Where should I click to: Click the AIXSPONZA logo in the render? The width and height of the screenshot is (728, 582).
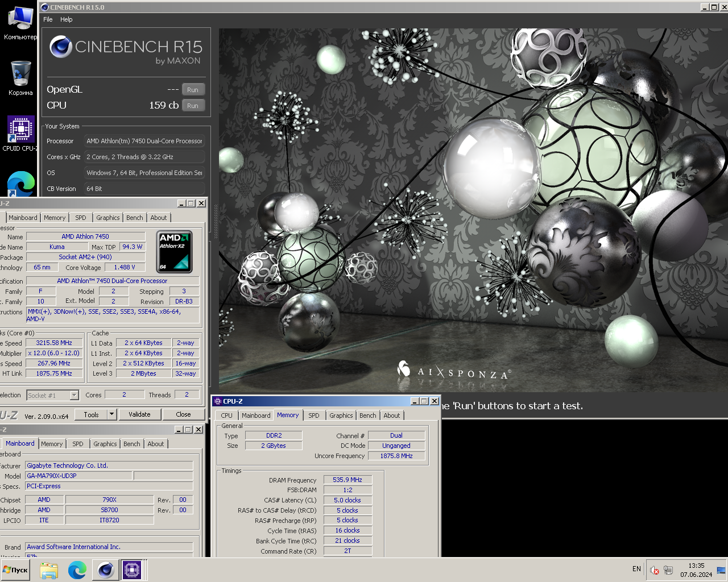coord(454,370)
